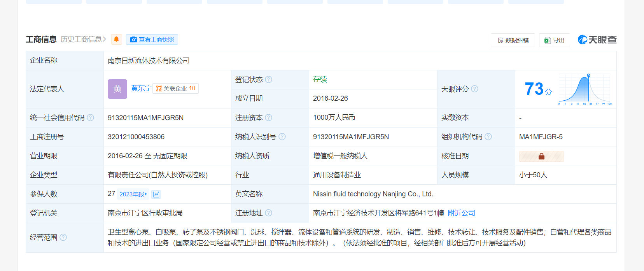Select 有限责任公司(自然人投资或控股) company type
This screenshot has width=644, height=271.
(157, 175)
